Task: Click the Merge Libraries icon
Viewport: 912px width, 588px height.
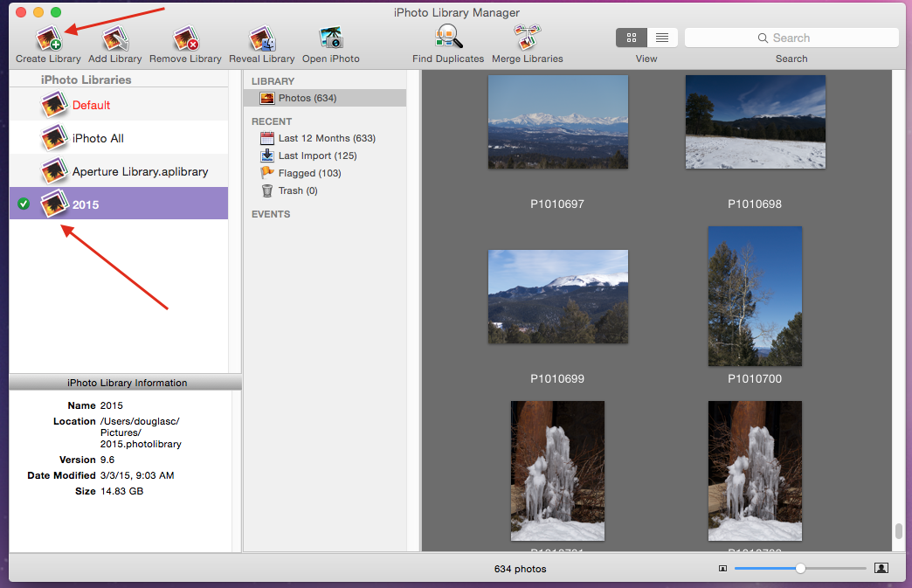Action: [x=527, y=37]
